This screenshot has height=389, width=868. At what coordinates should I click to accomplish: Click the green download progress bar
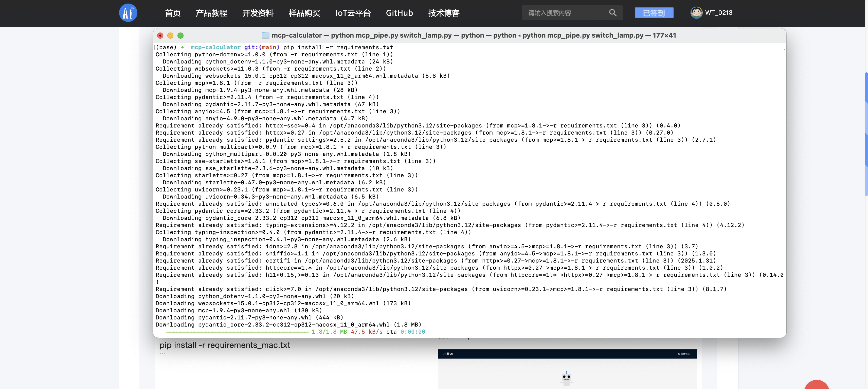[x=237, y=332]
